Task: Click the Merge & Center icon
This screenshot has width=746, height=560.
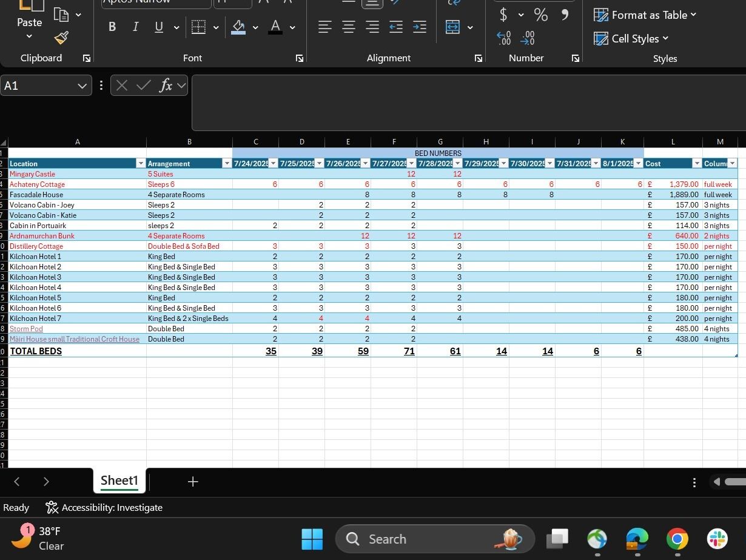Action: click(x=452, y=27)
